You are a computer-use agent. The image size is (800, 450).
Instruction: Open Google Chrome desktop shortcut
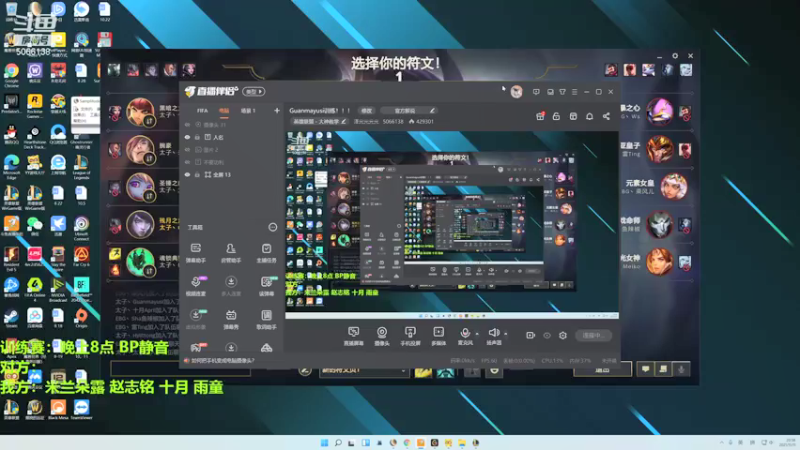11,74
